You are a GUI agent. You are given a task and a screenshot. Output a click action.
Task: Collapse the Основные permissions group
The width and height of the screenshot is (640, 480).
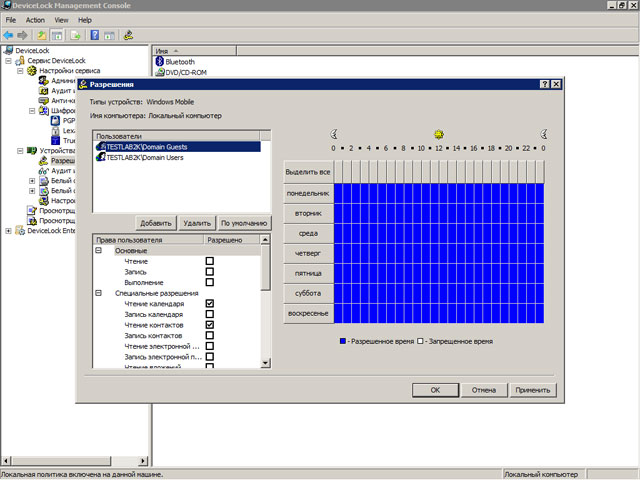click(x=99, y=251)
